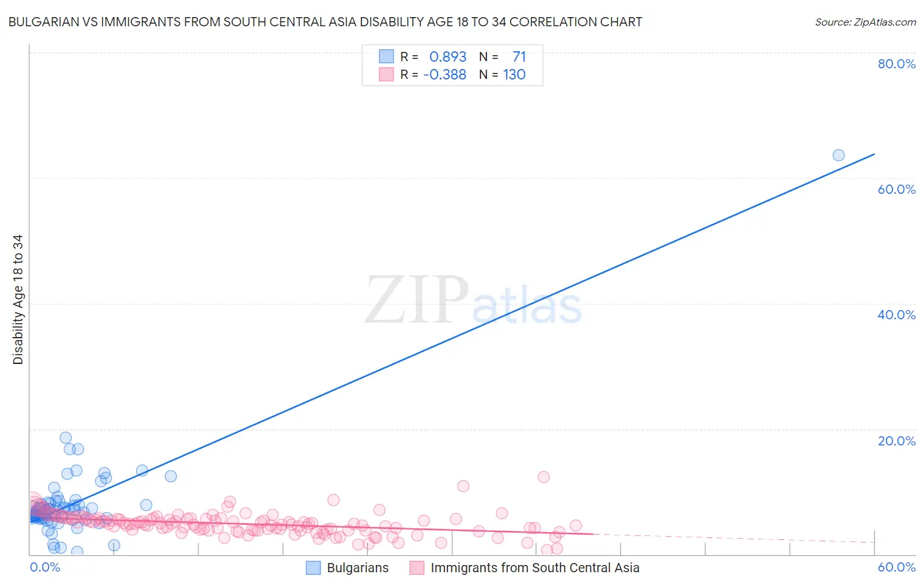Select the highest pink point near 12%
Screen dimensions: 924x586
[543, 477]
